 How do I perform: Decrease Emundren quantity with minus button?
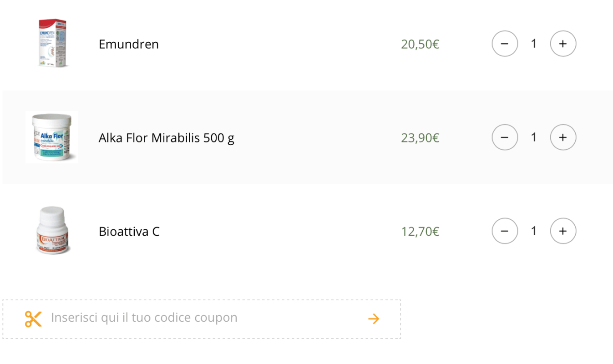click(505, 44)
